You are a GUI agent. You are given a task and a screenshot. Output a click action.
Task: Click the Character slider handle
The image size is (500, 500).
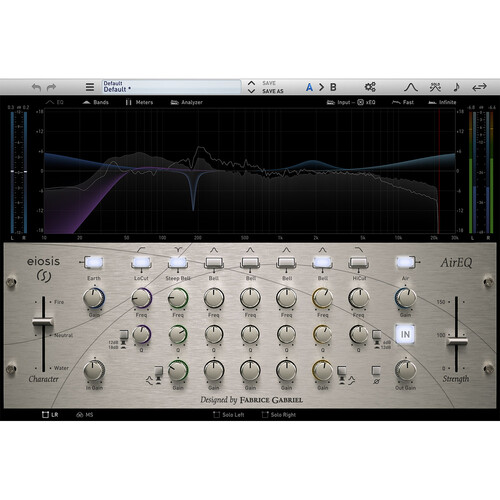tap(43, 322)
